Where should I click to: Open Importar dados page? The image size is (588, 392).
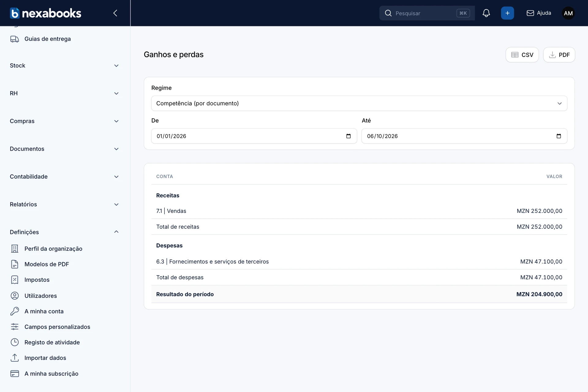[45, 358]
